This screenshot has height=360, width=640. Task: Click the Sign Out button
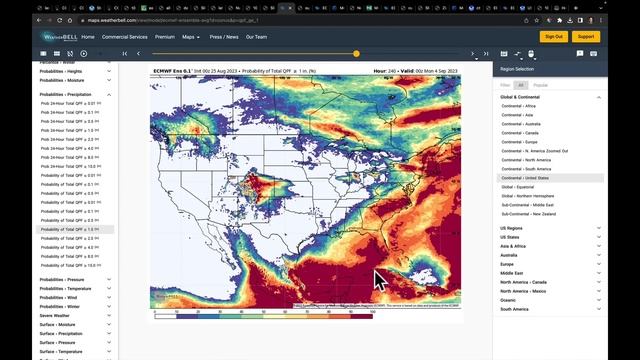(553, 37)
